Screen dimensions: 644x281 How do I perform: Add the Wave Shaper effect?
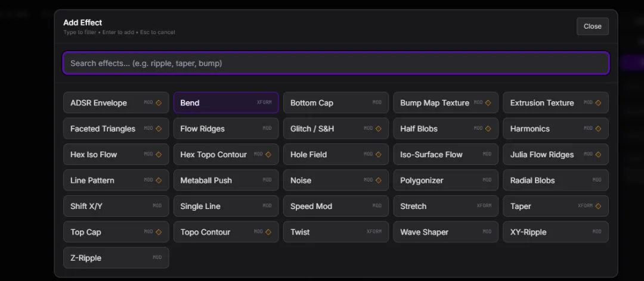tap(445, 232)
